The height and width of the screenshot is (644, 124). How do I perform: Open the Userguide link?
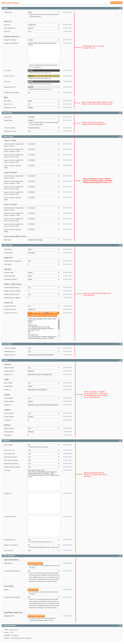[x=15, y=635]
